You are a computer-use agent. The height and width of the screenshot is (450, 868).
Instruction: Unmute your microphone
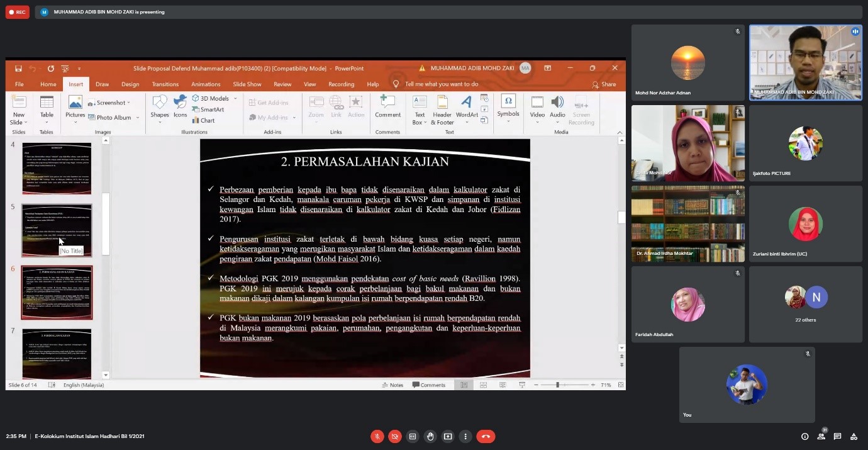click(x=377, y=436)
